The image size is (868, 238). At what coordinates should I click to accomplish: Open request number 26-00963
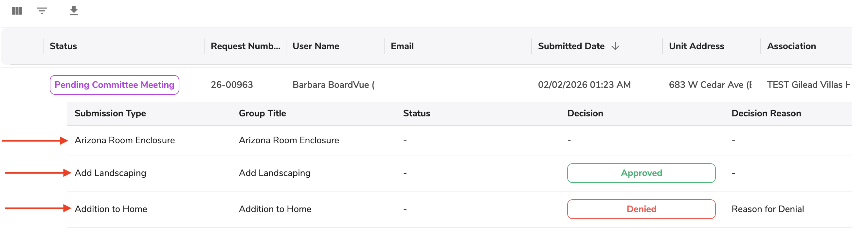pos(232,85)
